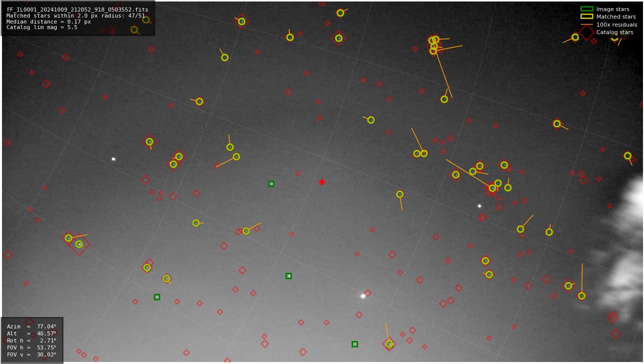The width and height of the screenshot is (644, 364).
Task: Click the green Image stars legend swatch
Action: click(586, 9)
